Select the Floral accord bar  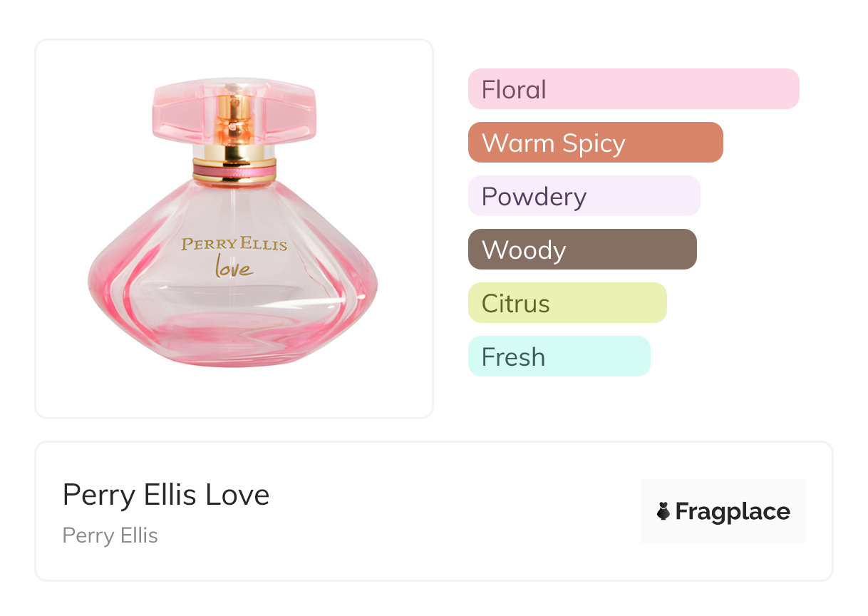coord(633,89)
